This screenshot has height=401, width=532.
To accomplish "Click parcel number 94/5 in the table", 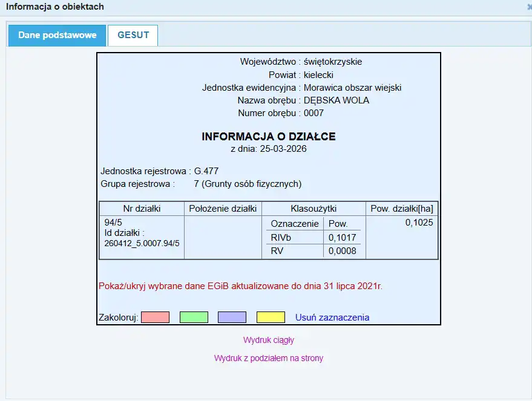I will pyautogui.click(x=113, y=223).
